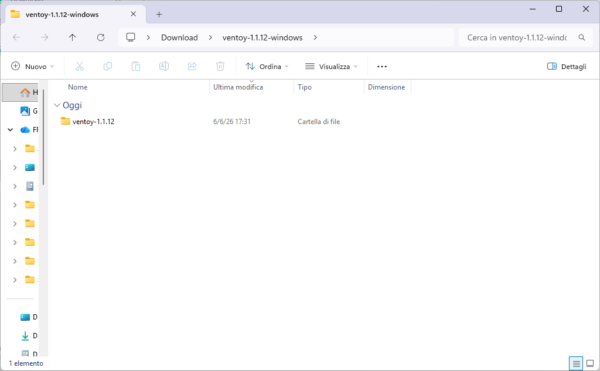Screen dimensions: 600x371
Task: Select the ventoy-1.1.12 file name
Action: coord(93,122)
